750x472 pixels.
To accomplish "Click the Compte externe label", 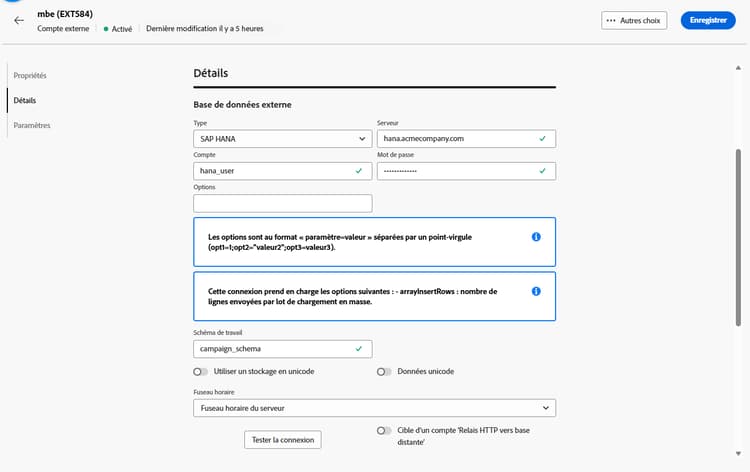I will point(63,29).
